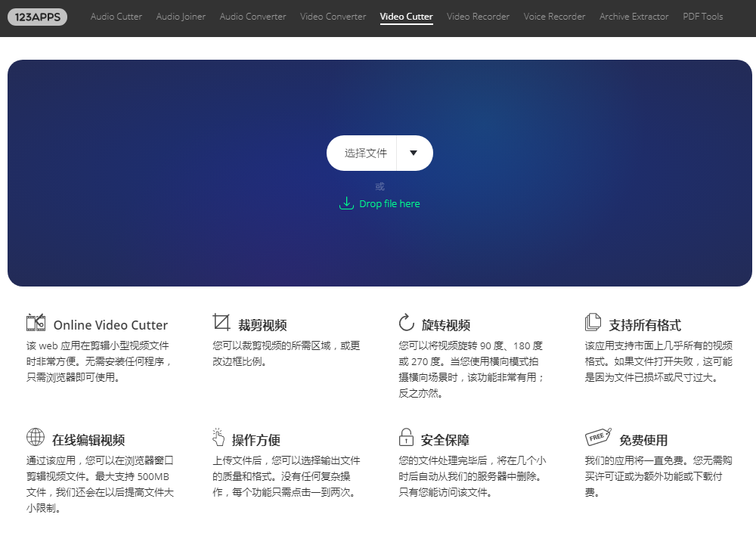The image size is (756, 539).
Task: Select the crop icon beside 裁剪视频
Action: [222, 321]
